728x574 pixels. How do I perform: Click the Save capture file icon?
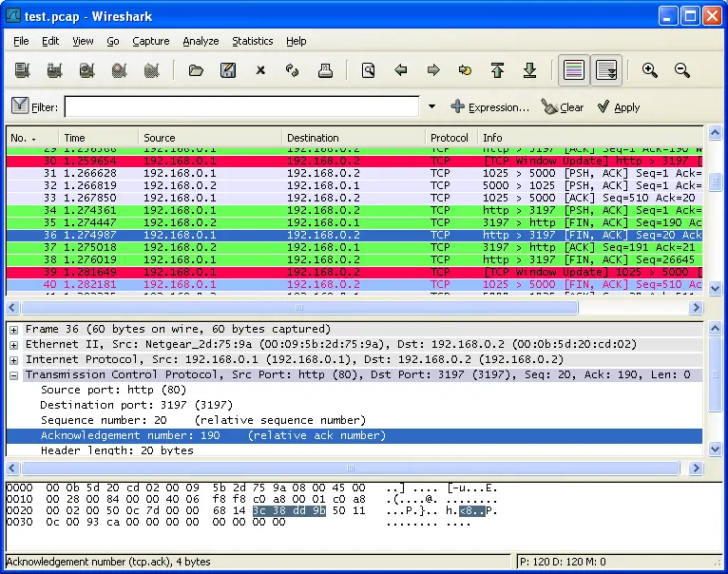(228, 70)
